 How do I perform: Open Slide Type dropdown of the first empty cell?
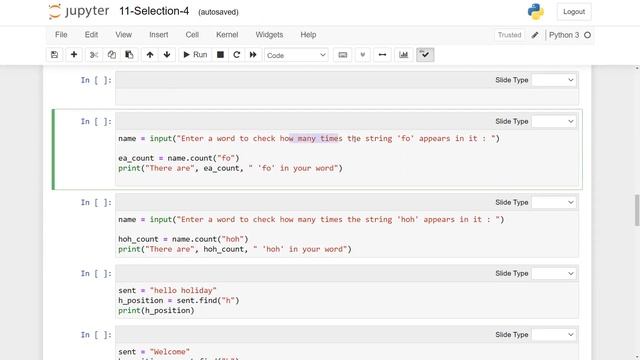pos(554,80)
